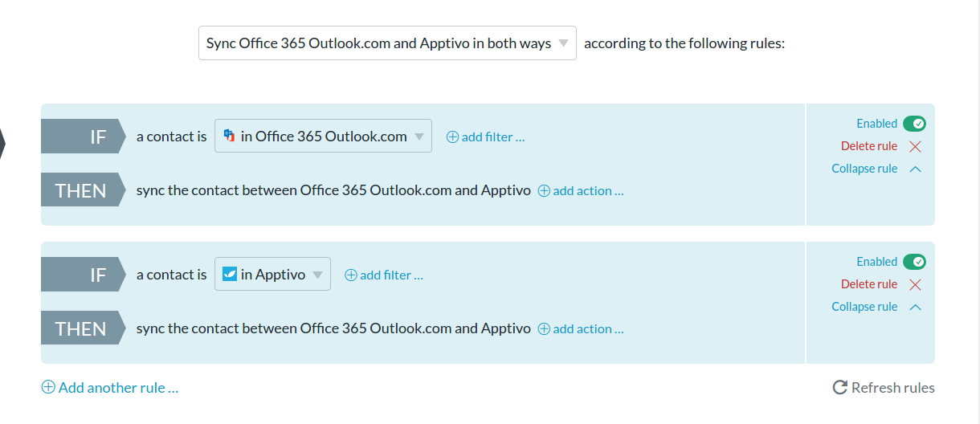Click the Office 365 Outlook icon in dropdown
980x424 pixels.
pos(229,136)
